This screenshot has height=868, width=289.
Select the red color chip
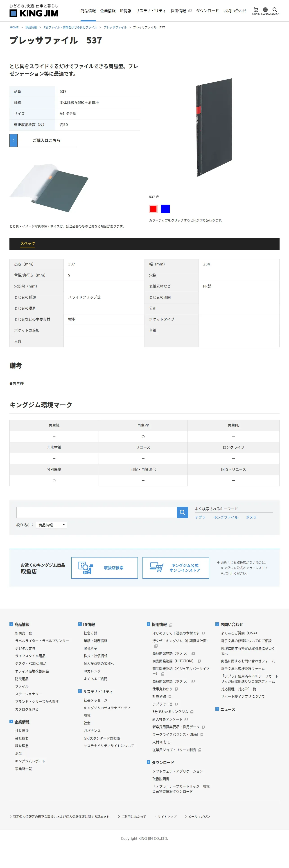(154, 209)
